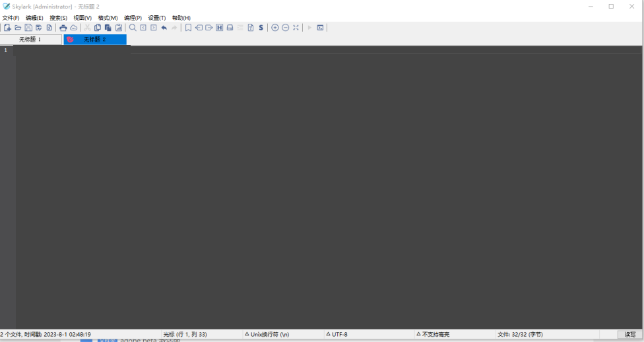The width and height of the screenshot is (644, 342).
Task: Click the drive-shaped toolbar icon
Action: click(230, 28)
